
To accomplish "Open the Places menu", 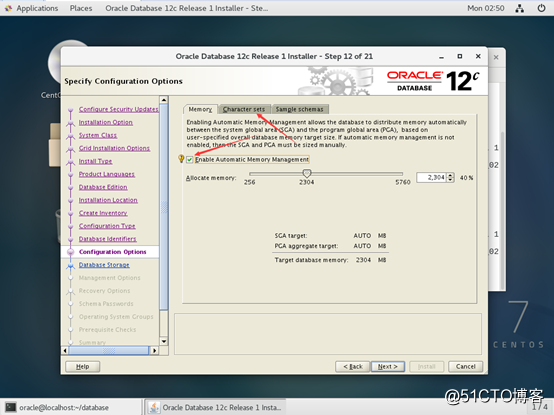I will click(81, 8).
